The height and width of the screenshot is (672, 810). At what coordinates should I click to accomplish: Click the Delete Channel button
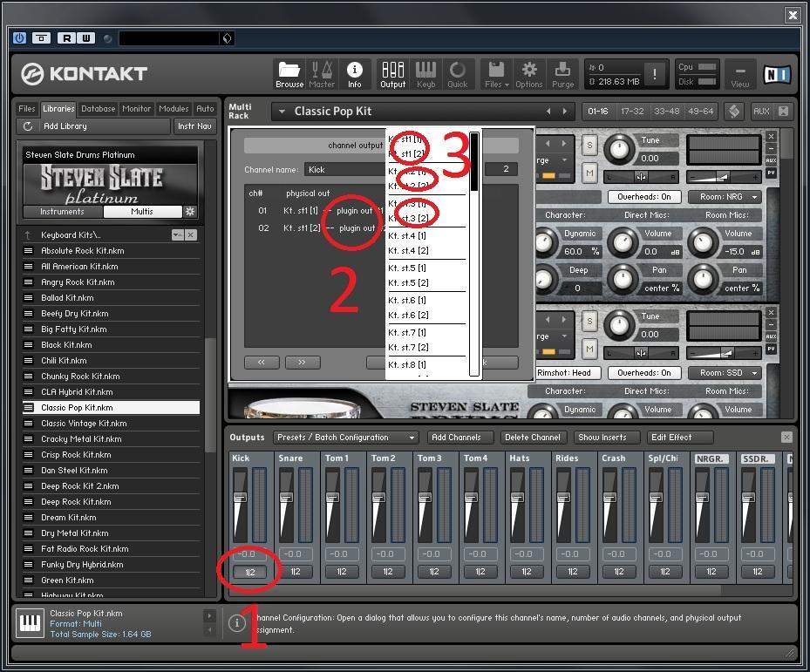click(532, 438)
